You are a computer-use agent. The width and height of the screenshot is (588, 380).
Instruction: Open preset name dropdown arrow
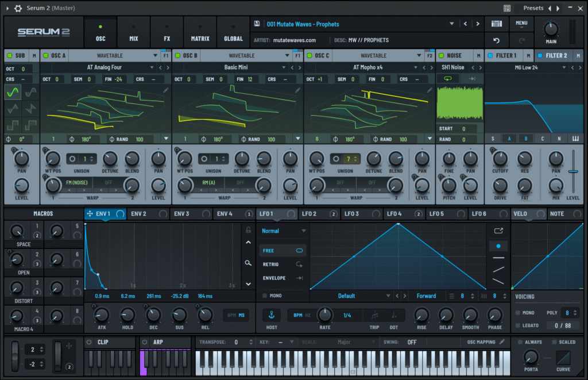[452, 24]
